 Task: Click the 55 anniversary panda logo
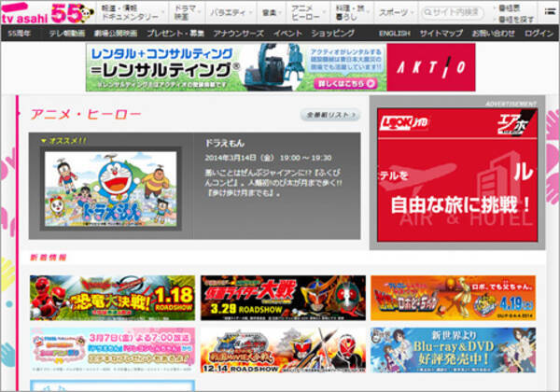[x=73, y=13]
